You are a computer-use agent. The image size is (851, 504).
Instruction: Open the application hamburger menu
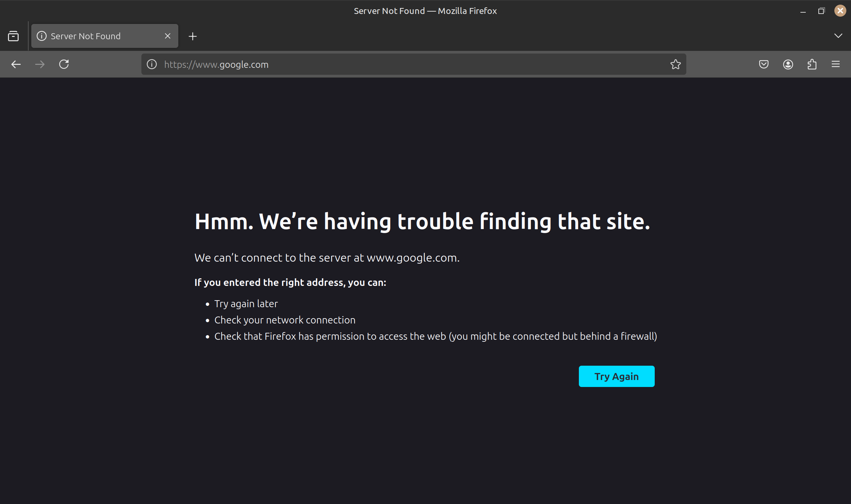pos(836,64)
